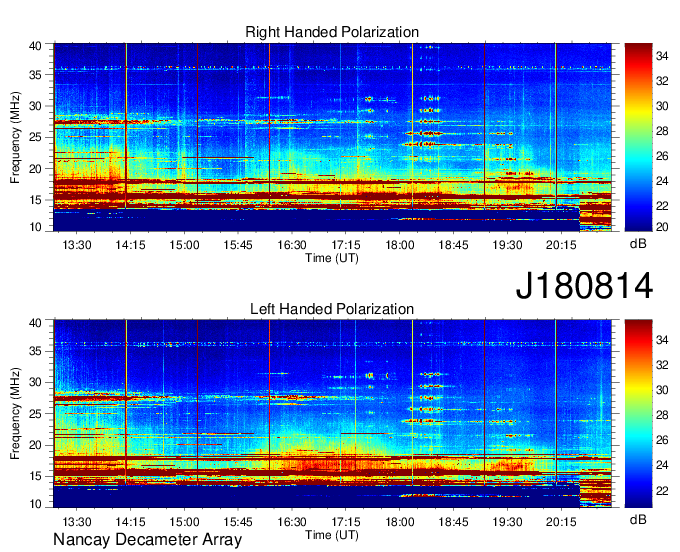Click the Right Handed Polarization plot title
This screenshot has height=552, width=680.
pyautogui.click(x=332, y=32)
